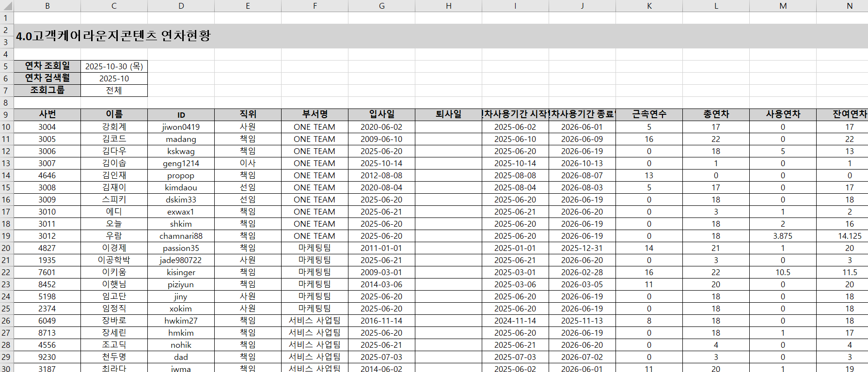Image resolution: width=868 pixels, height=372 pixels.
Task: Click the ID cell jiwon0419
Action: coord(181,127)
